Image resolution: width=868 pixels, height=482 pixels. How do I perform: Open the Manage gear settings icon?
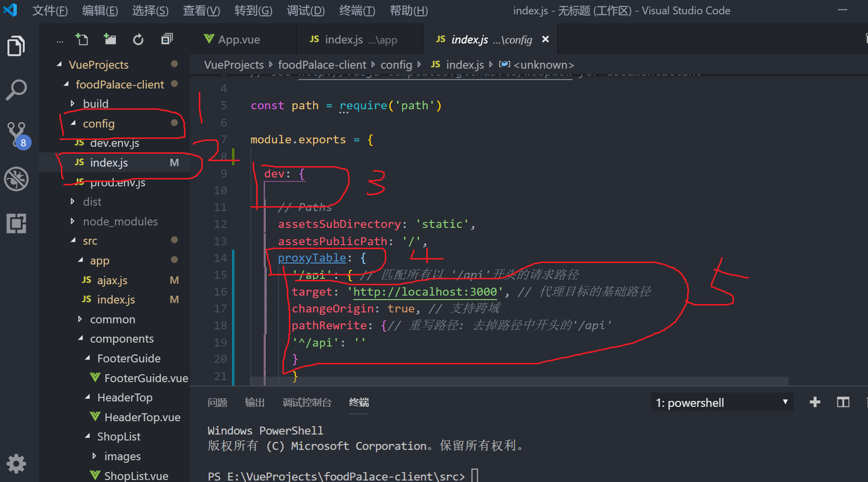coord(16,464)
